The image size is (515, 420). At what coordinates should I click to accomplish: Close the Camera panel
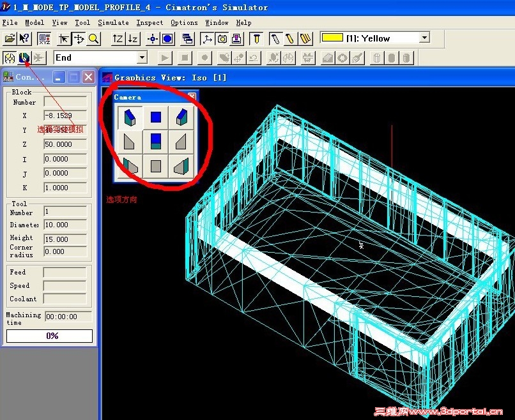point(192,96)
